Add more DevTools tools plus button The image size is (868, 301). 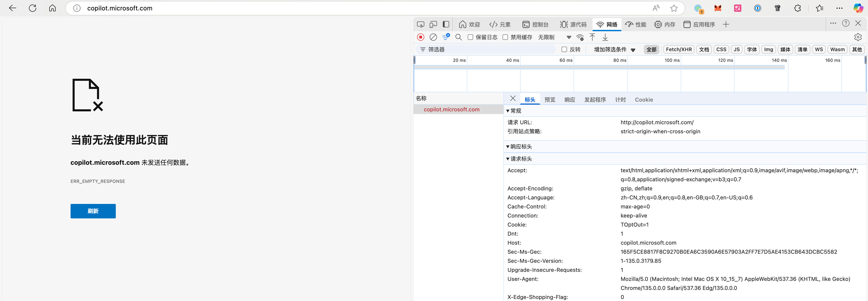pyautogui.click(x=726, y=24)
